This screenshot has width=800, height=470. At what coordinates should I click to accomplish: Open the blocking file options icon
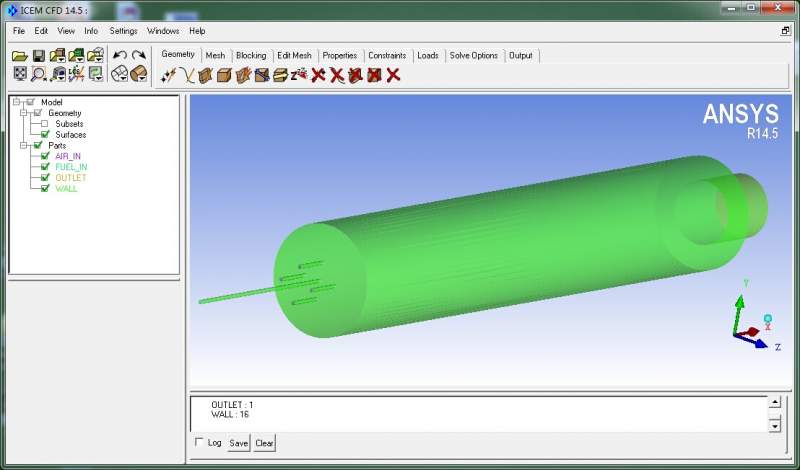(95, 55)
